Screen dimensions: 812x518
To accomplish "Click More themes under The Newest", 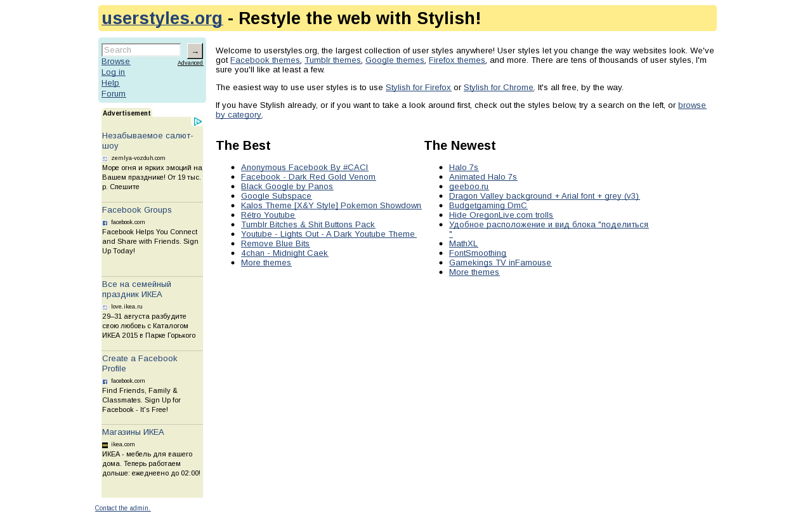I will click(474, 272).
